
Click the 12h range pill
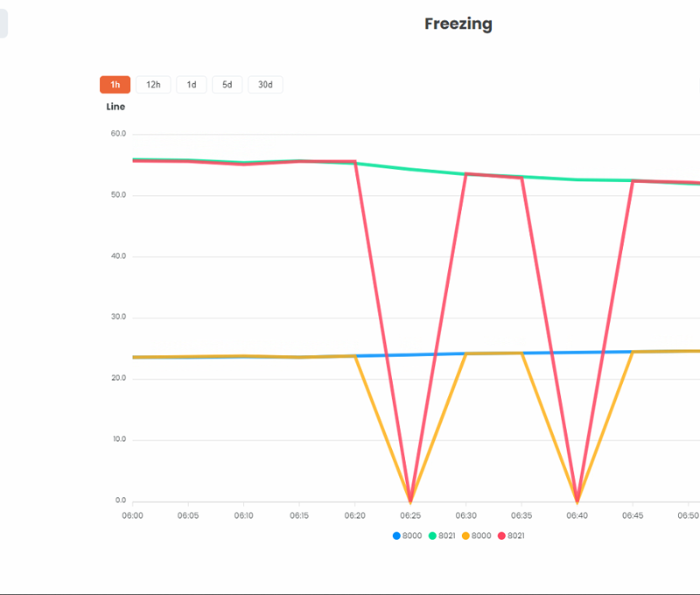pyautogui.click(x=152, y=84)
